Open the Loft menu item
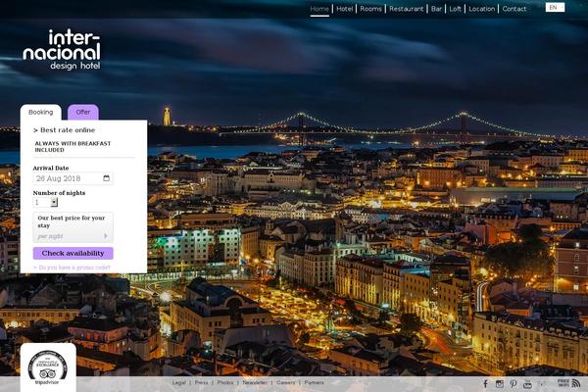Screen dimensions: 588x392 (x=456, y=9)
